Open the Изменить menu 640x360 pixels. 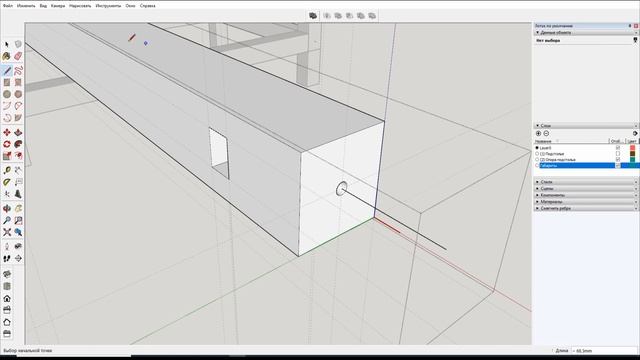pyautogui.click(x=26, y=6)
